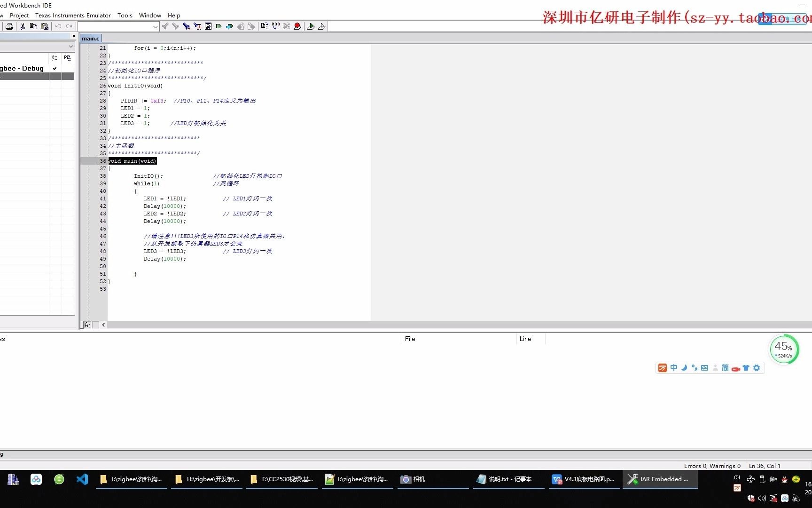The image size is (812, 508).
Task: Toggle the half/full-width moon icon
Action: [x=684, y=368]
